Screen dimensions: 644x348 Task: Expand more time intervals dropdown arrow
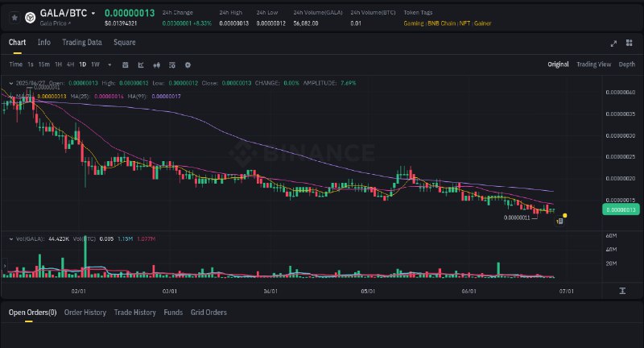coord(109,65)
